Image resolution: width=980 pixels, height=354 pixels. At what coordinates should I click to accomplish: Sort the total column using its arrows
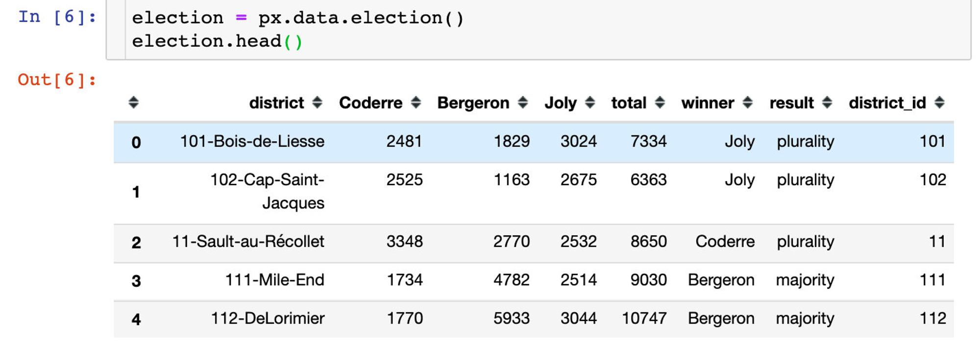(660, 102)
